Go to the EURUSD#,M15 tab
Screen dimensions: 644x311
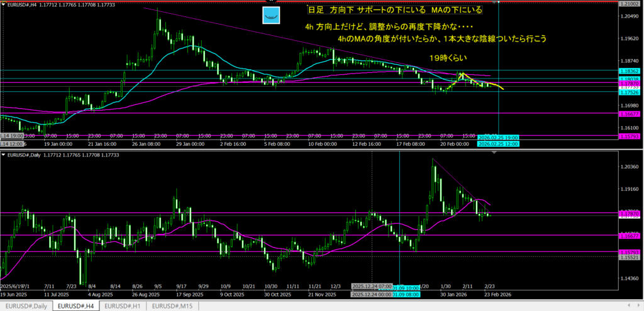(175, 306)
